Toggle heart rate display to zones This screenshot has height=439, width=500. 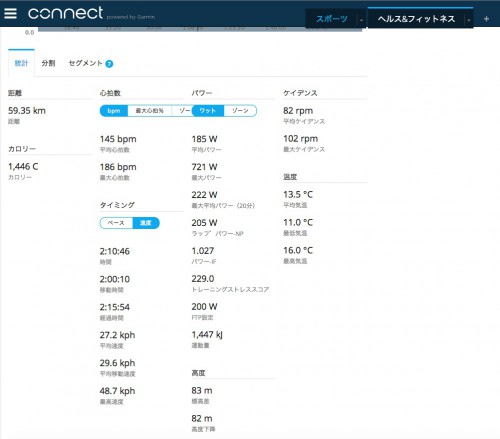coord(182,111)
